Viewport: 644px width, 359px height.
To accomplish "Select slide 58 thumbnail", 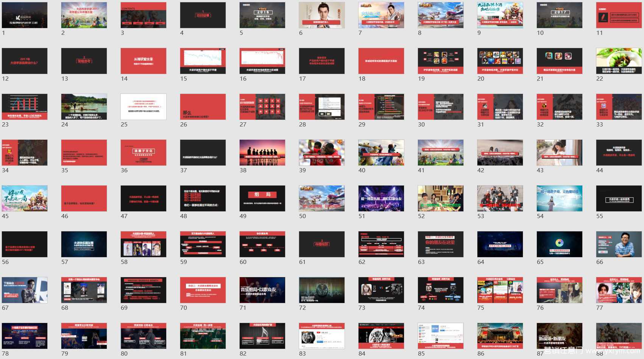I will pos(143,244).
